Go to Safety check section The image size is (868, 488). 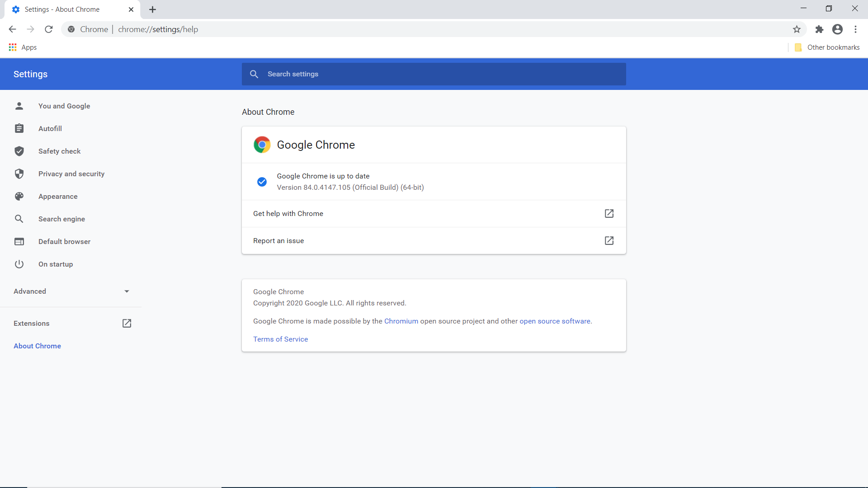[59, 151]
